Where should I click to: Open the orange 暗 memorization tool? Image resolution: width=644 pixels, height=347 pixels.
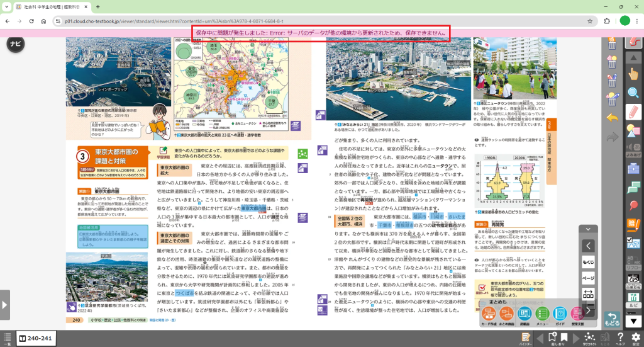(633, 224)
